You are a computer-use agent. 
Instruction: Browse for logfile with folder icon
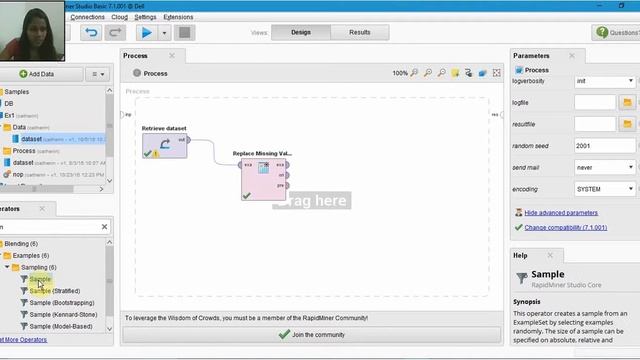(x=627, y=102)
